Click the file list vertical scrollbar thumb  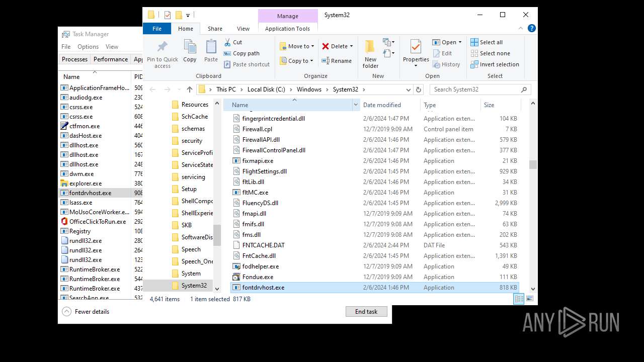[533, 164]
